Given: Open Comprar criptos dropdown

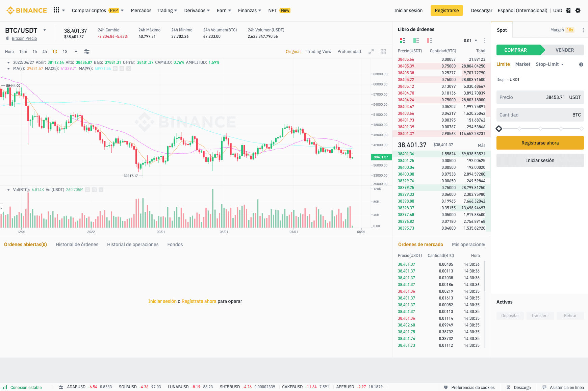Looking at the screenshot, I should [x=98, y=10].
